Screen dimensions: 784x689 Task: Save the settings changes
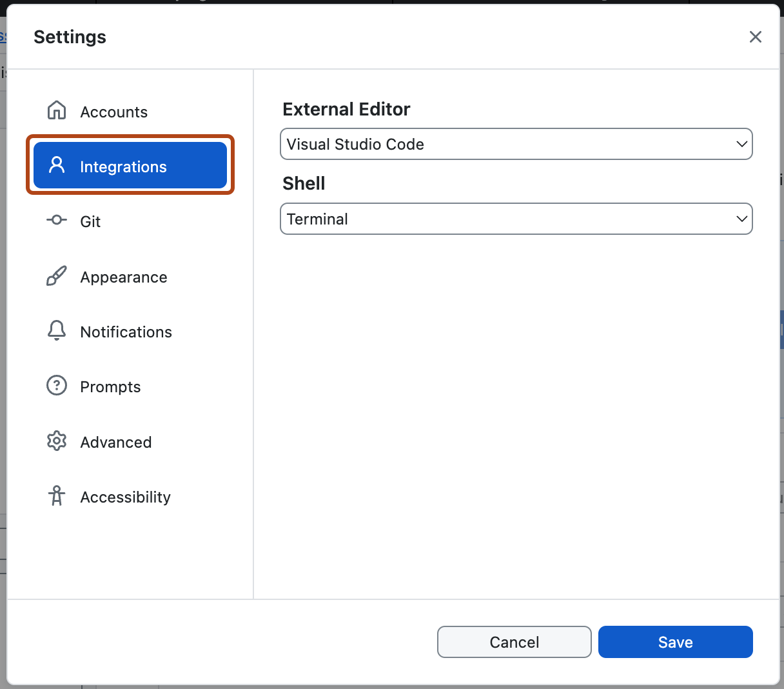[x=675, y=642]
